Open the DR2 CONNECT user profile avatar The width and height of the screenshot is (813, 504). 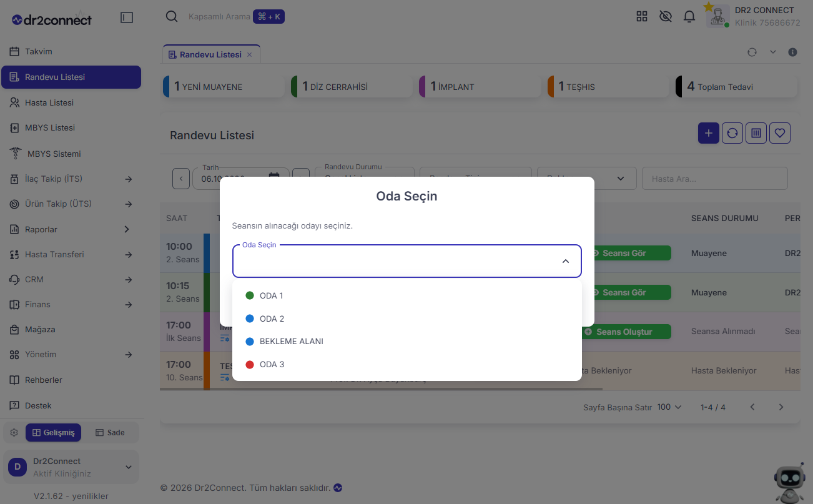click(718, 17)
